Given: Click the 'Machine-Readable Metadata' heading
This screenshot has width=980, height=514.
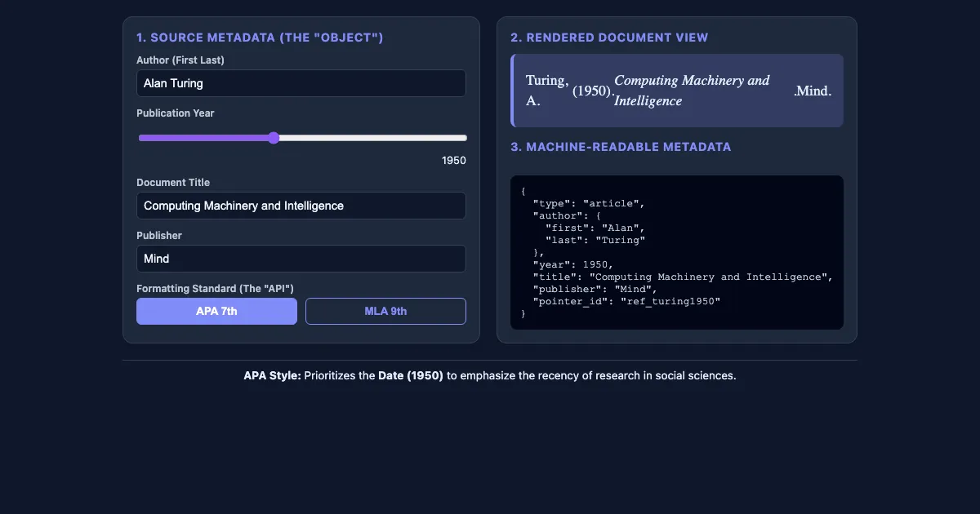Looking at the screenshot, I should [x=621, y=147].
